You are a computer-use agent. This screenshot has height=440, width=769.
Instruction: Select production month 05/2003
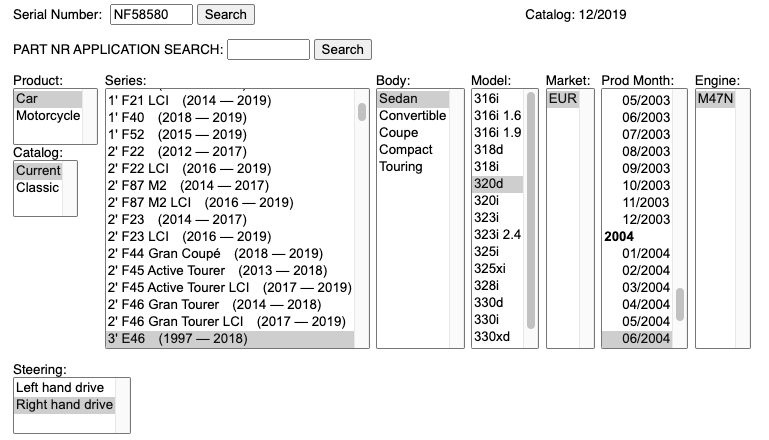coord(637,101)
